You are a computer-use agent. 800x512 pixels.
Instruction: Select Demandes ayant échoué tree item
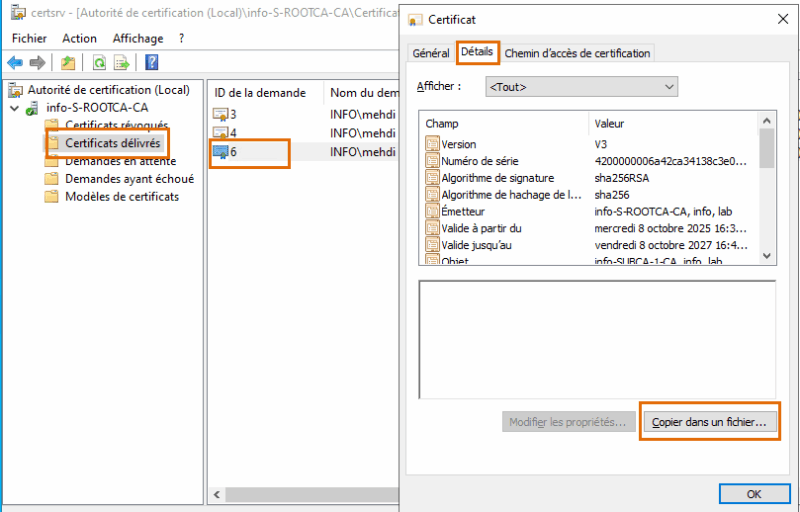(x=130, y=179)
